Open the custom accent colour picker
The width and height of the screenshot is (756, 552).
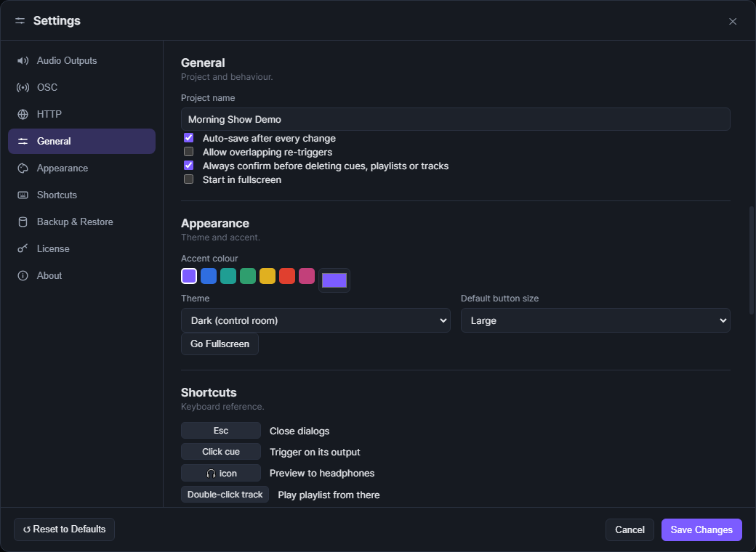(x=334, y=280)
